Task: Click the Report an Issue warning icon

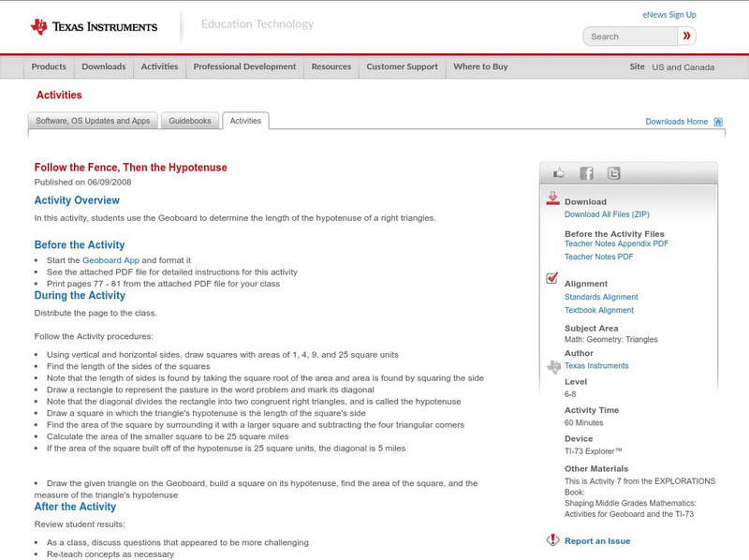Action: click(x=552, y=540)
